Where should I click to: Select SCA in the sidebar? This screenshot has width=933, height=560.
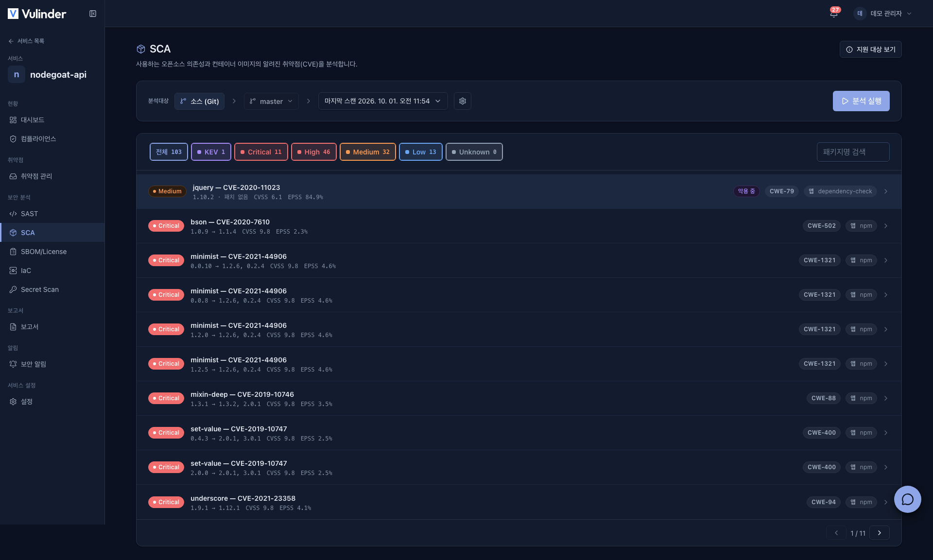[52, 233]
